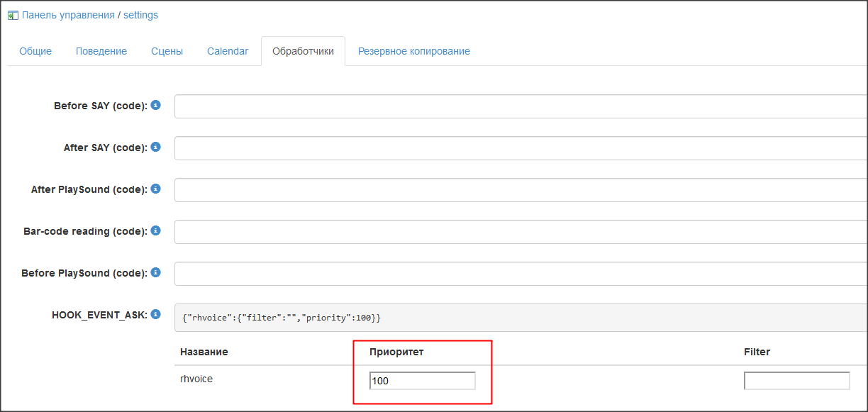
Task: Click info icon next to Before SAY
Action: point(156,105)
